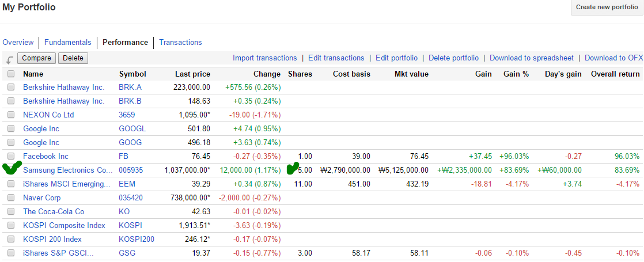Select the iShares MSCI Emerging row checkbox

click(11, 184)
